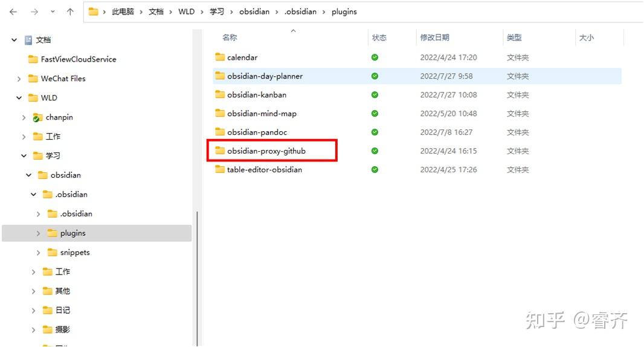Open the chevron after WLD in breadcrumb
The image size is (644, 347).
(202, 12)
